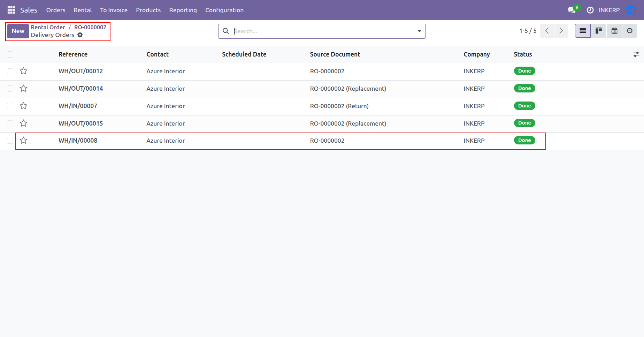Click the gear icon beside Delivery Orders
This screenshot has height=337, width=644.
(80, 35)
